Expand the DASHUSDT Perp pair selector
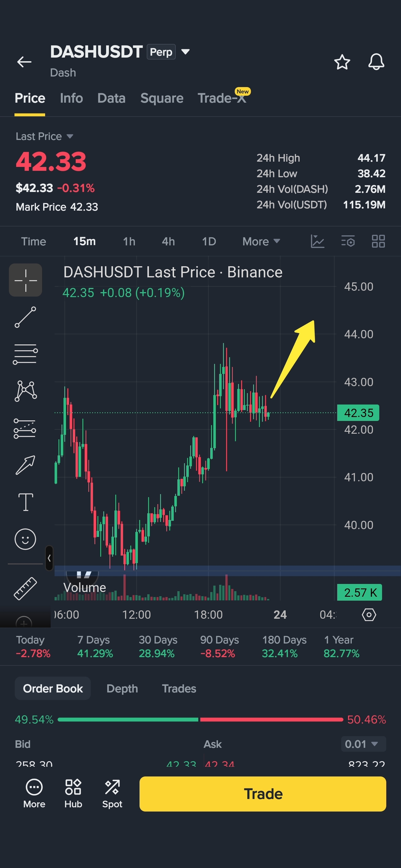This screenshot has width=401, height=868. coord(185,51)
